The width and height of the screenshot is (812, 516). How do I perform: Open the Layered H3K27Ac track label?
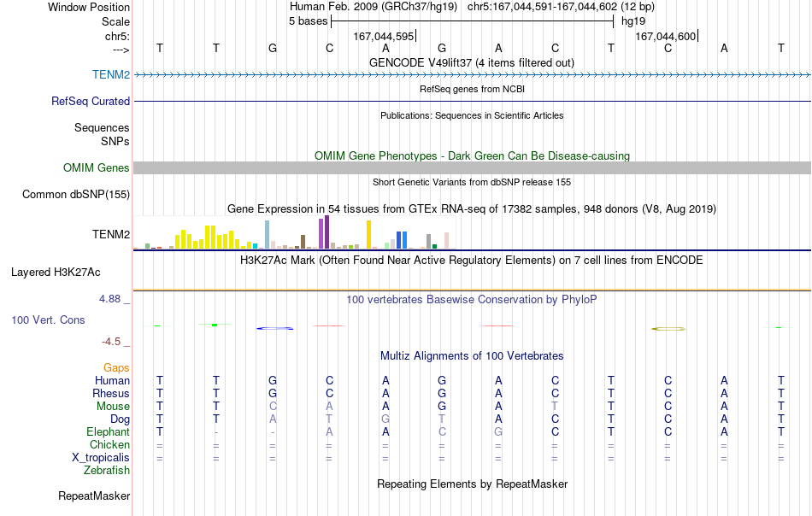56,273
